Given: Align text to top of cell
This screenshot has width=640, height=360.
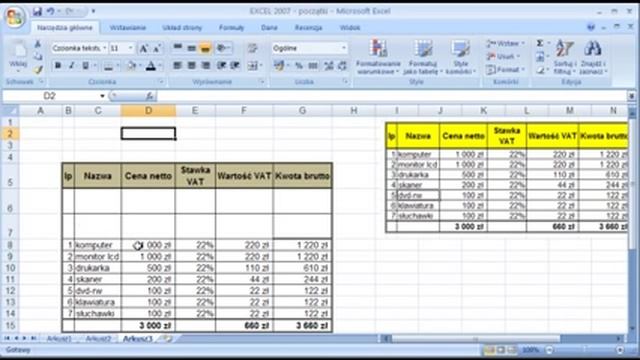Looking at the screenshot, I should 178,48.
